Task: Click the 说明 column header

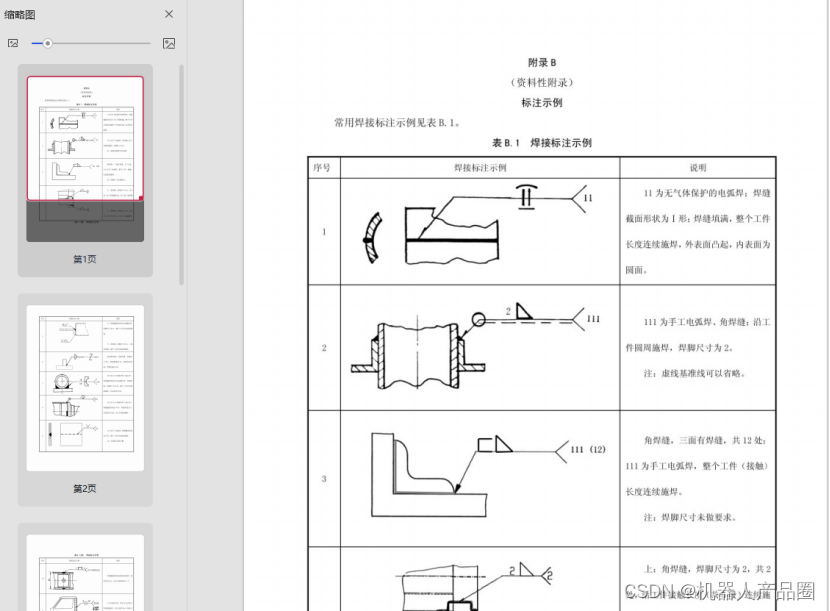Action: (x=698, y=168)
